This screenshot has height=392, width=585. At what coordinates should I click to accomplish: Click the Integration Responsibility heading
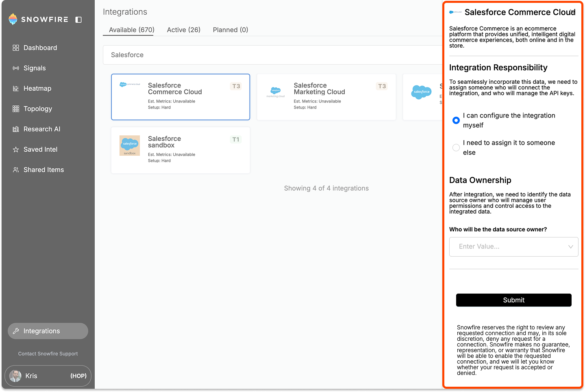pos(498,68)
